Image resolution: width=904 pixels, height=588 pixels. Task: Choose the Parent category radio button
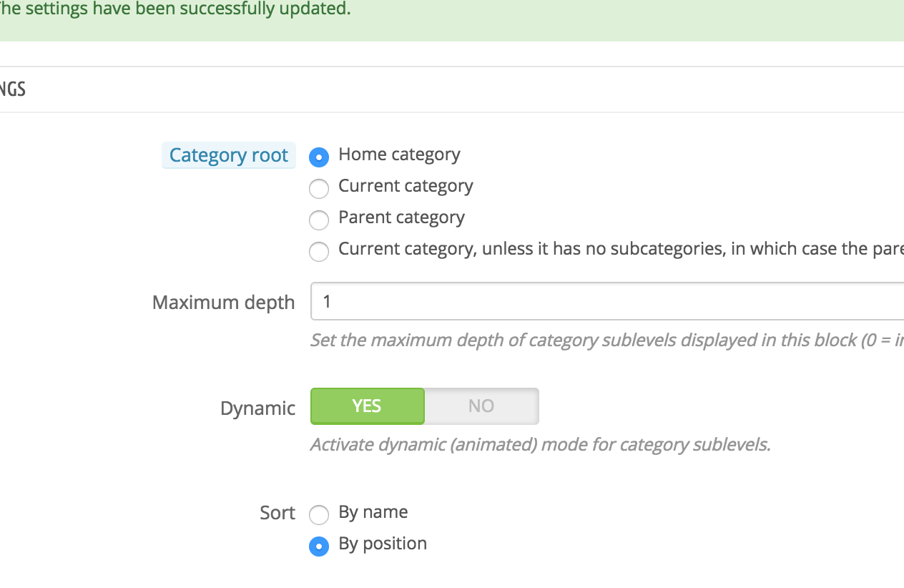click(319, 220)
